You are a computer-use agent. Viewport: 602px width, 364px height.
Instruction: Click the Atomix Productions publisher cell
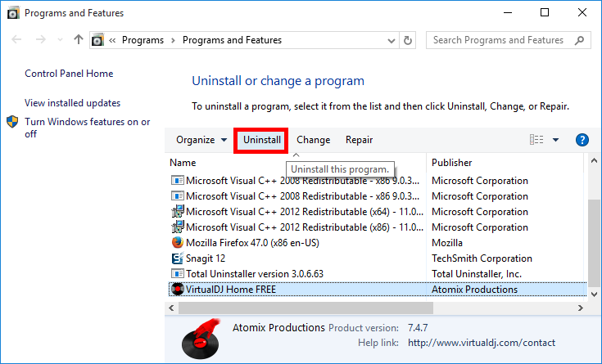pyautogui.click(x=474, y=290)
